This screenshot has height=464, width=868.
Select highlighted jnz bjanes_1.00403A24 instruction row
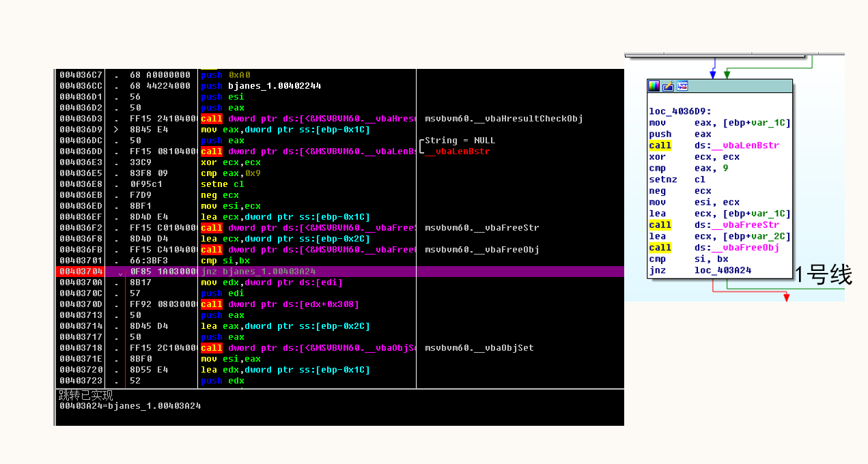coord(339,272)
